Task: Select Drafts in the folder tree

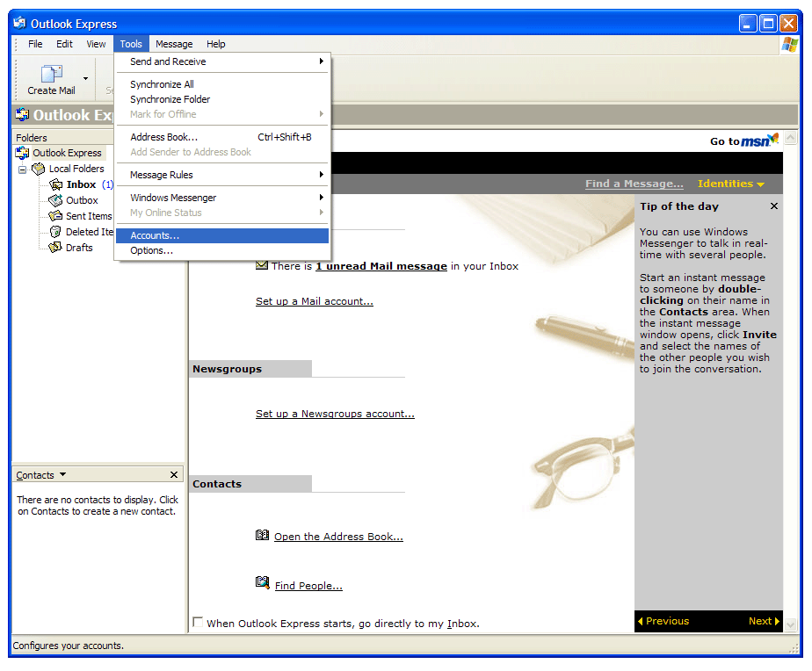Action: coord(79,248)
